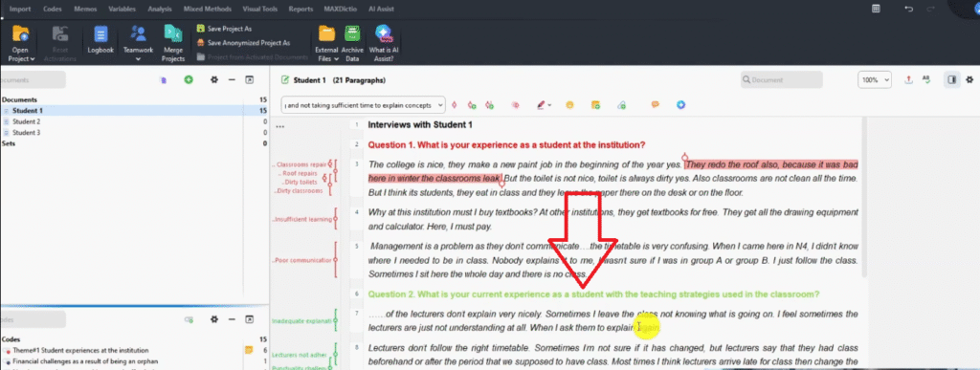
Task: Open the Visual Tools menu
Action: click(260, 10)
